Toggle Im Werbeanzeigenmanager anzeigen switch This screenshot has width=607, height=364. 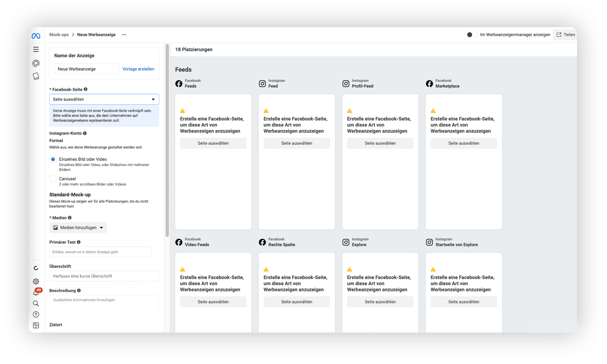tap(472, 35)
